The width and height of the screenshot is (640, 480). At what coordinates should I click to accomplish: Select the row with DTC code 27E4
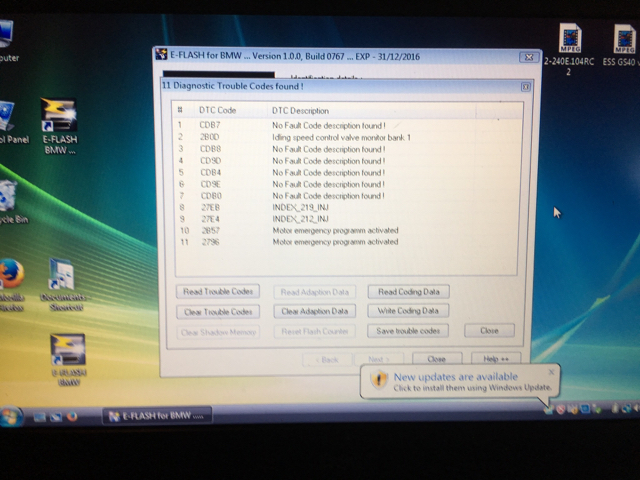point(347,219)
